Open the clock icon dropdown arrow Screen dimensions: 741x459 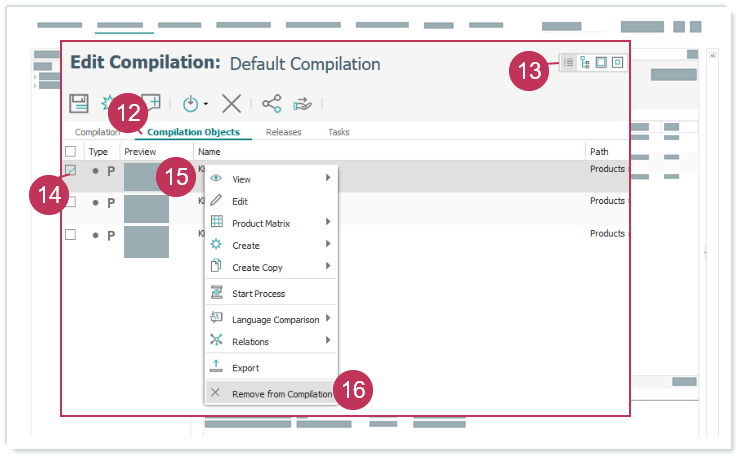click(x=206, y=104)
